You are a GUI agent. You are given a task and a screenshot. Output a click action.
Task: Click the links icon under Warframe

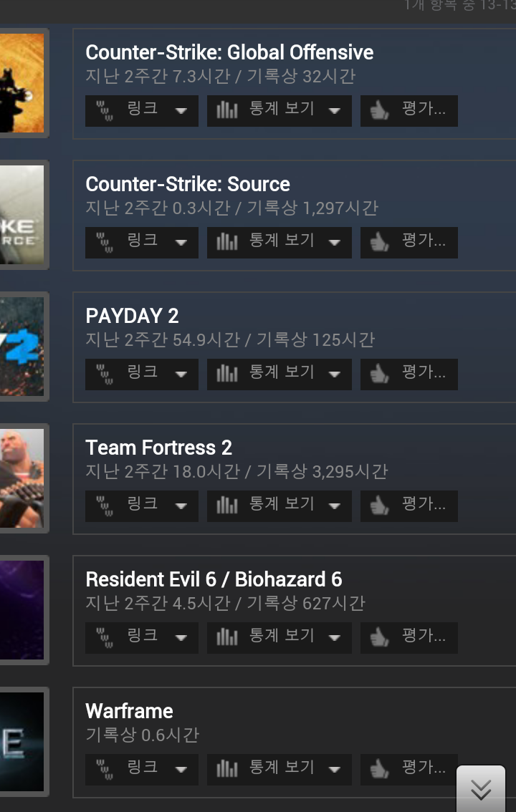point(105,769)
